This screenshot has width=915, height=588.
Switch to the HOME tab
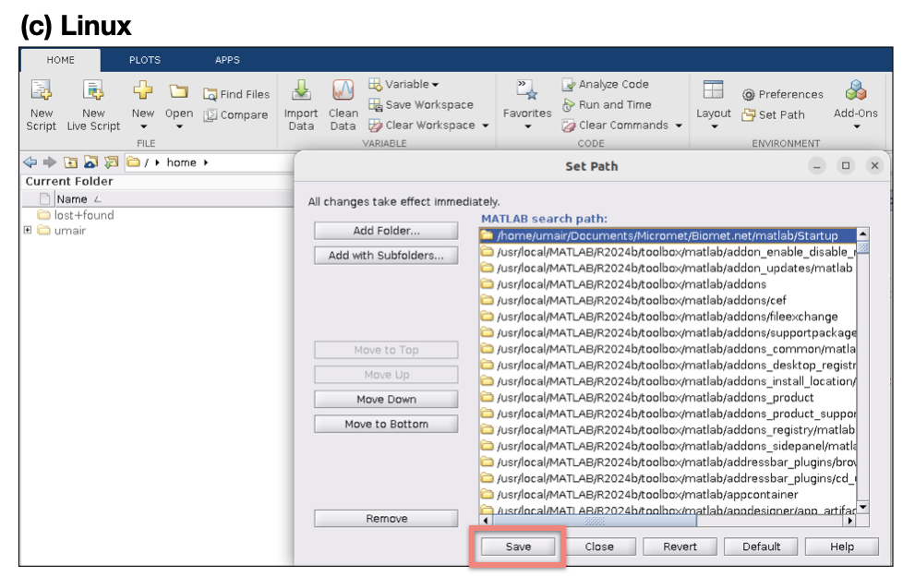click(61, 60)
